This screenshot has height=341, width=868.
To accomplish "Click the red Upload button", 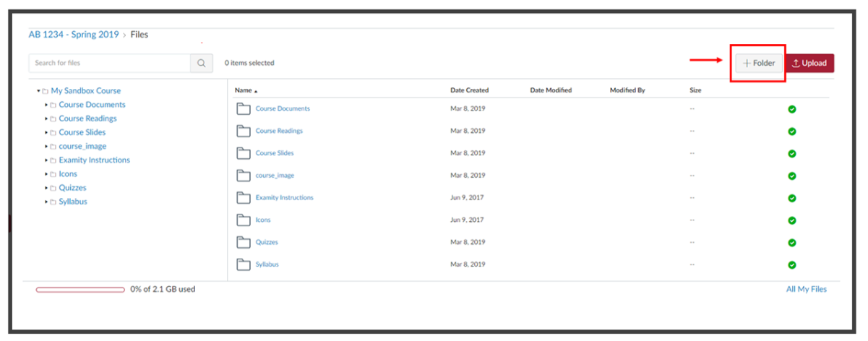I will 809,64.
